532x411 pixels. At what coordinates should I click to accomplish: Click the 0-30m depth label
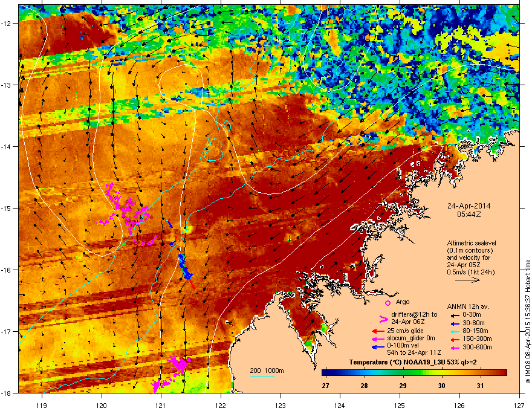pos(472,315)
